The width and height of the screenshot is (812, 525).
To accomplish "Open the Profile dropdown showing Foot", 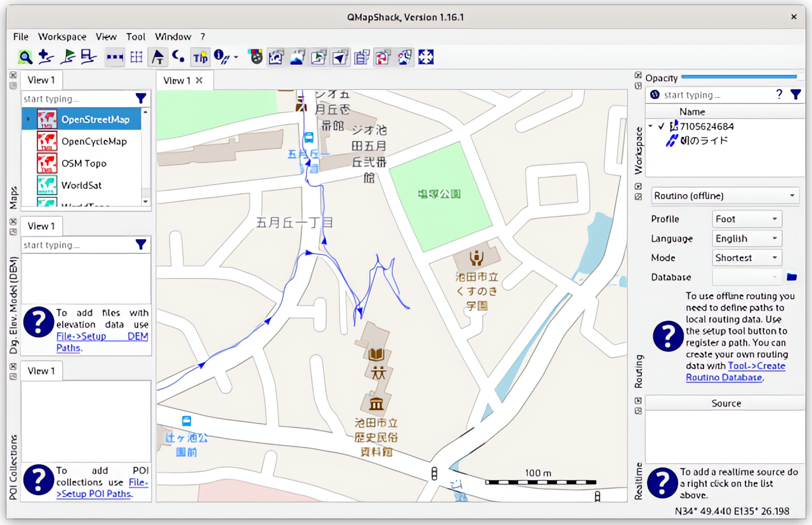I will (747, 219).
